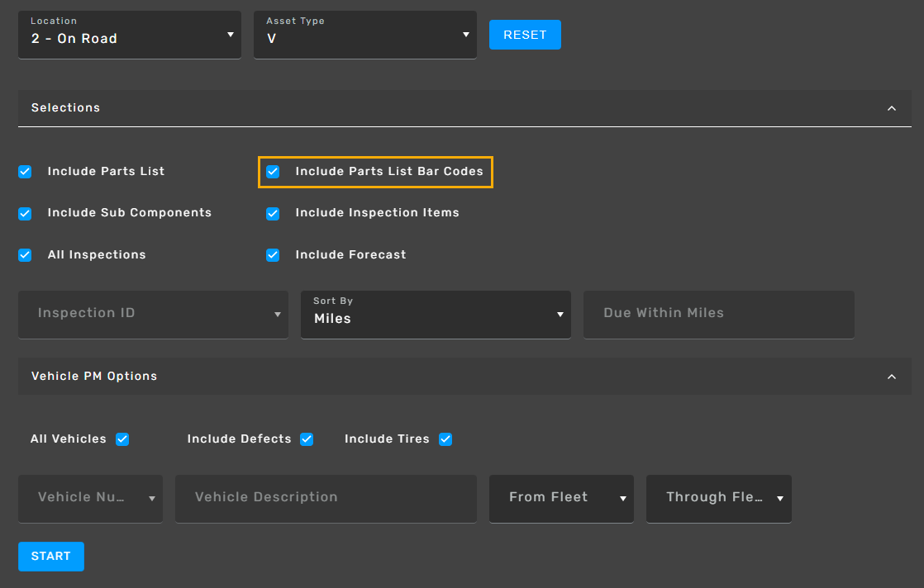Collapse the Selections section chevron
This screenshot has width=924, height=588.
coord(892,108)
